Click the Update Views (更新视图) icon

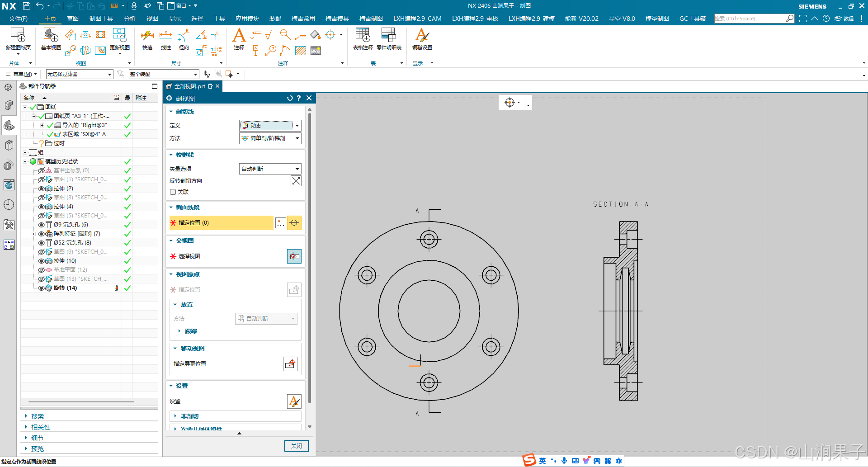[x=120, y=35]
